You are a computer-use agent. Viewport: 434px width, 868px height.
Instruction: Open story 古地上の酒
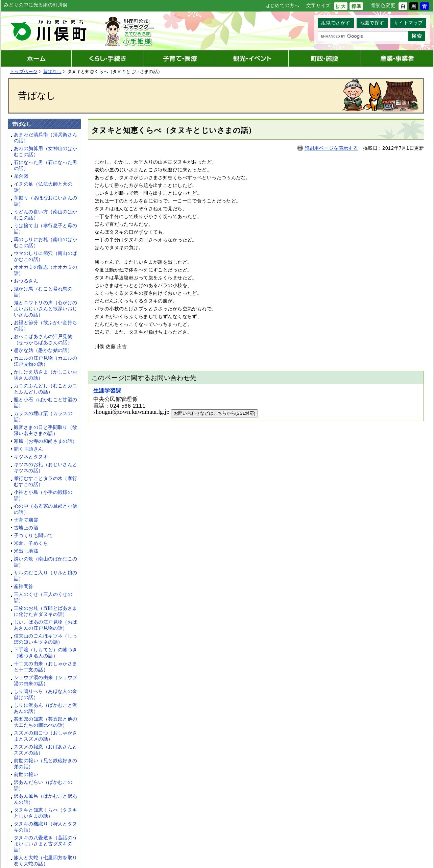pyautogui.click(x=26, y=528)
